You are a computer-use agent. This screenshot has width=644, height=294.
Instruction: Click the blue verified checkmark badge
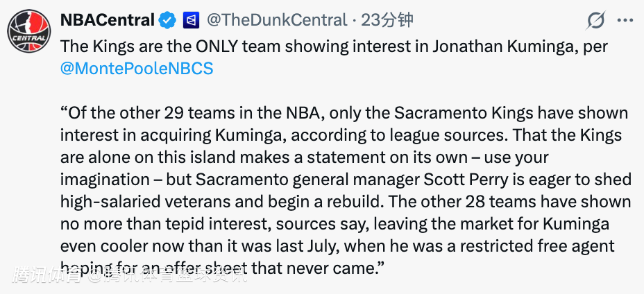click(x=167, y=21)
